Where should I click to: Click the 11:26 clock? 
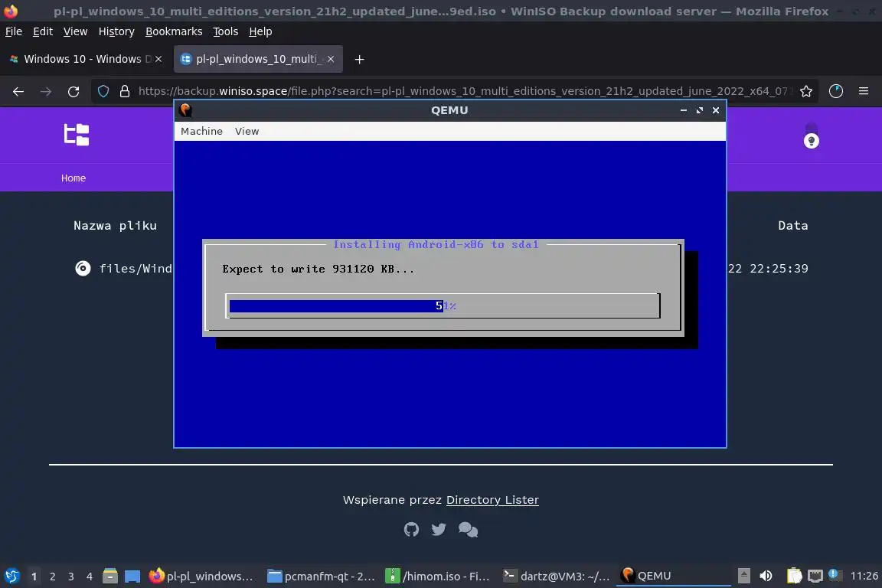point(864,576)
